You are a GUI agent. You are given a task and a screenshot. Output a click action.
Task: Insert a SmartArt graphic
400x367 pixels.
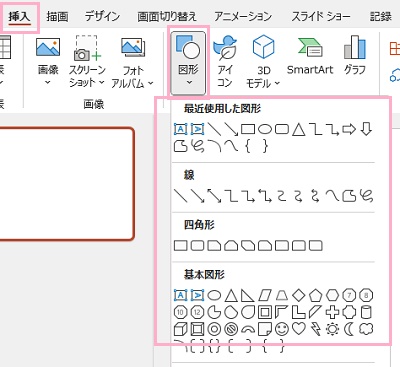coord(310,56)
